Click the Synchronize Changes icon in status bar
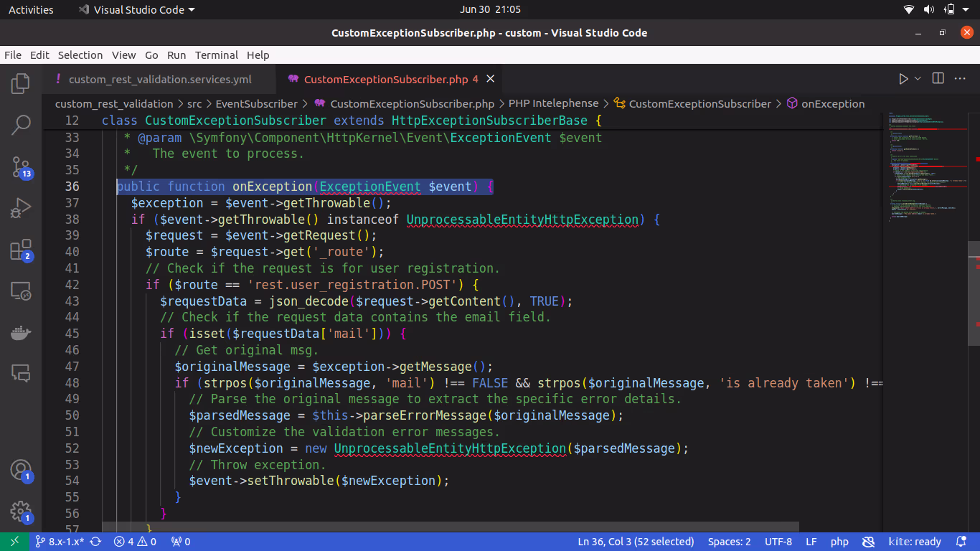Image resolution: width=980 pixels, height=551 pixels. [x=95, y=542]
